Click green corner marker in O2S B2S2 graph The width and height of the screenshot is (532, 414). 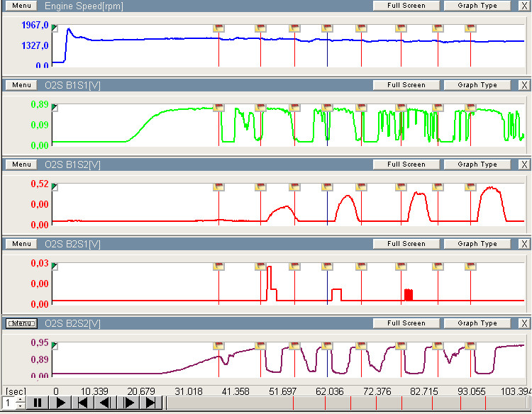pyautogui.click(x=55, y=346)
